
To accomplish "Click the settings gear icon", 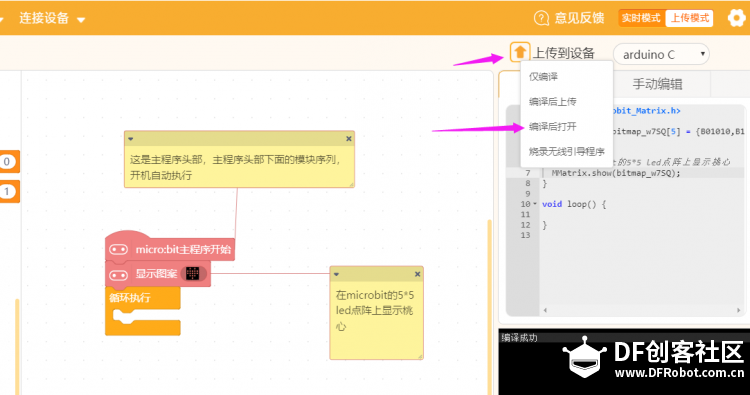I will pos(736,18).
